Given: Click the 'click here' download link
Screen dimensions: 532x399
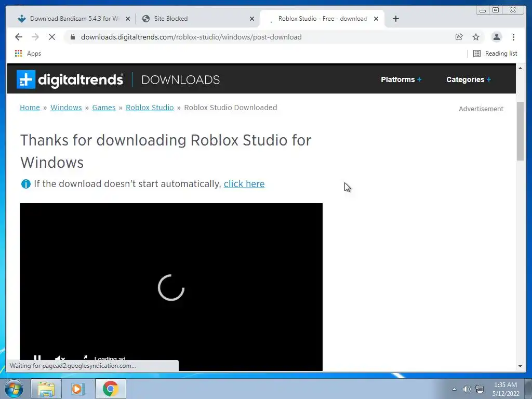Looking at the screenshot, I should pyautogui.click(x=244, y=183).
